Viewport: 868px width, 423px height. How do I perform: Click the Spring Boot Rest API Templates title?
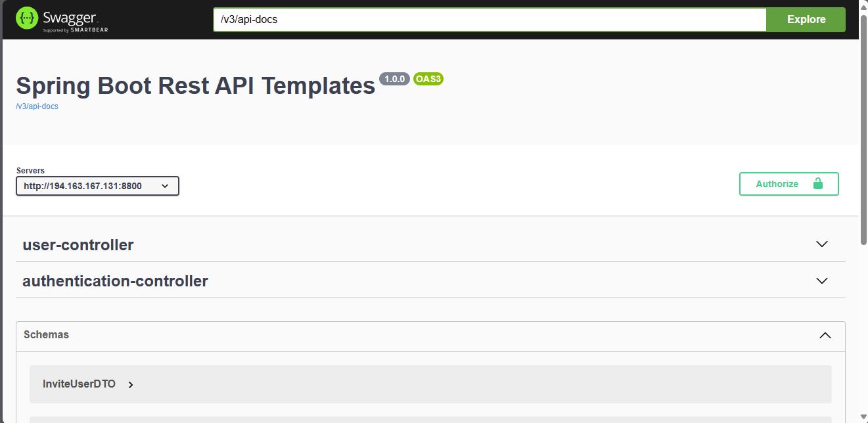coord(196,86)
